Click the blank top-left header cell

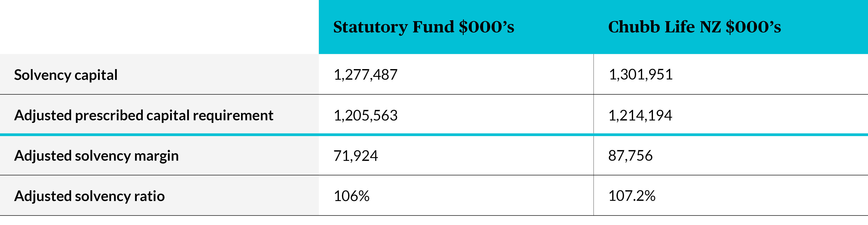pyautogui.click(x=159, y=27)
